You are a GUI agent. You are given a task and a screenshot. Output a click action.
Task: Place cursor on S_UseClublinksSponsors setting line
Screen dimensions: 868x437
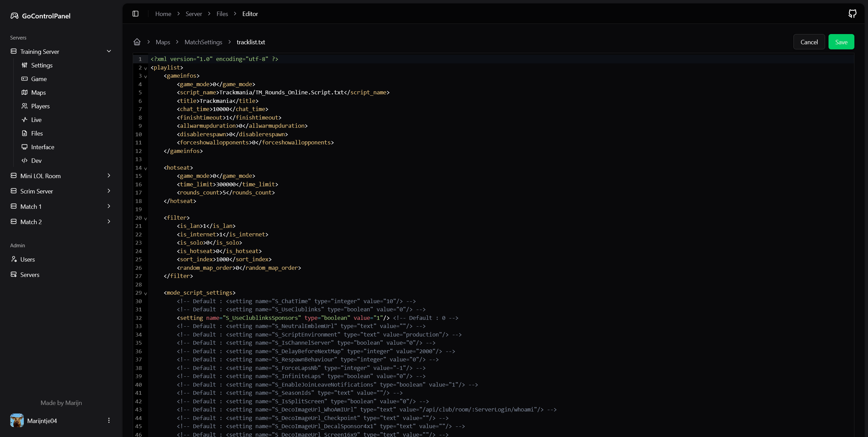(317, 318)
